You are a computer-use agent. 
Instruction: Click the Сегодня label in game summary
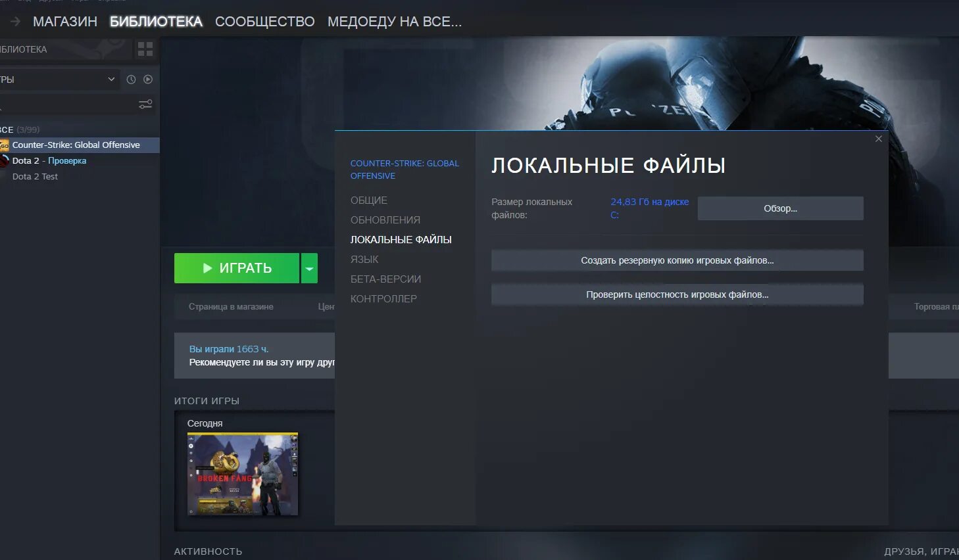(205, 423)
